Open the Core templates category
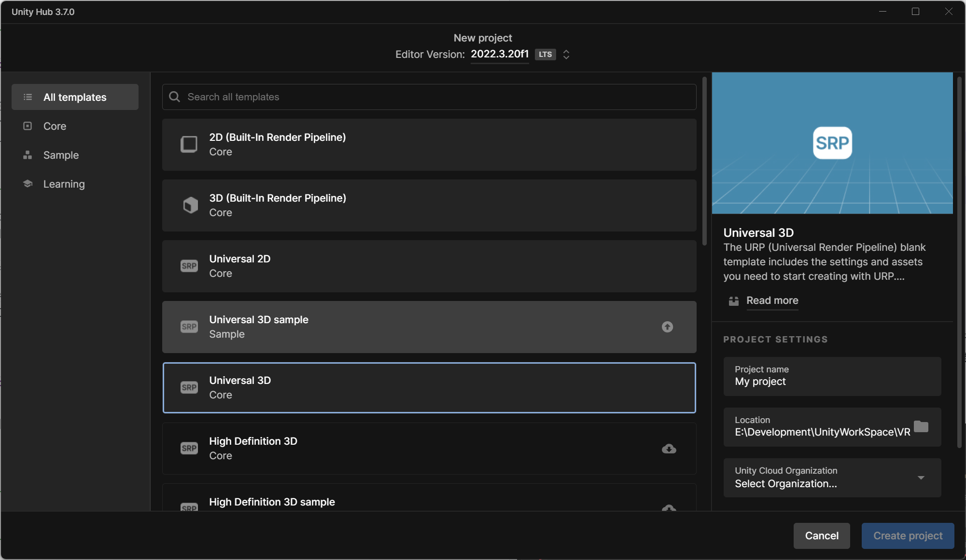The width and height of the screenshot is (966, 560). click(75, 126)
